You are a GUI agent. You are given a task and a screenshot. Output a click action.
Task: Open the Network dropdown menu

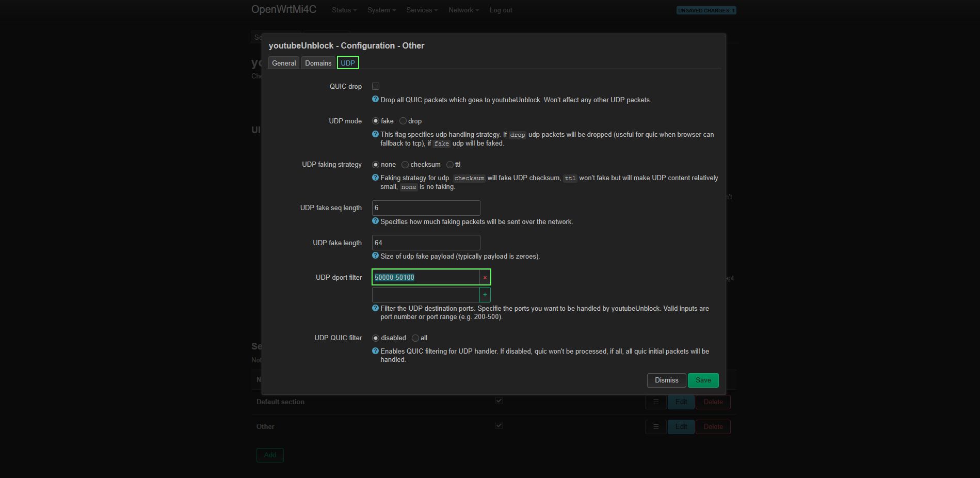[463, 10]
